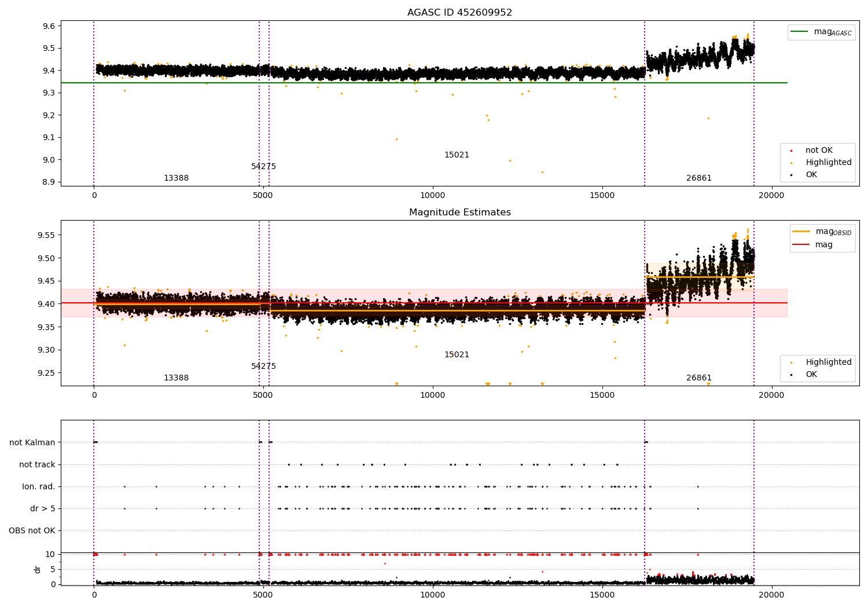Click x-axis tick 5000 in the AGASC ID plot
Viewport: 868px width, 608px height.
[263, 196]
